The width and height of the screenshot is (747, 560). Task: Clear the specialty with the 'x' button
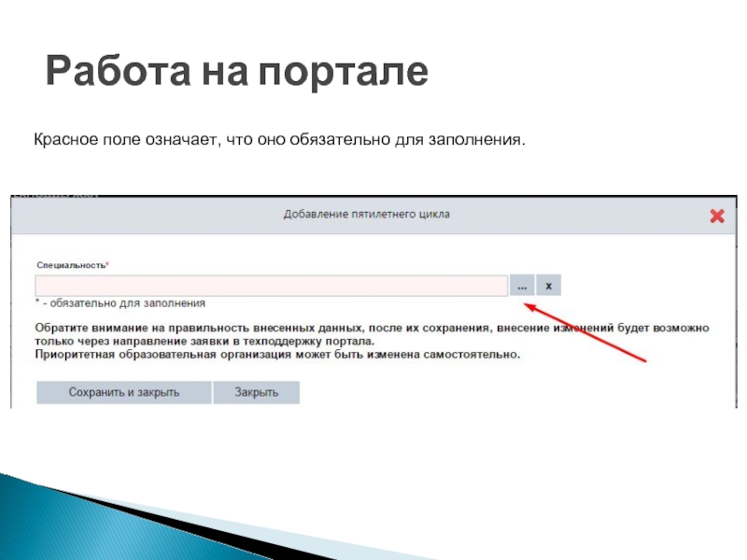pyautogui.click(x=548, y=286)
